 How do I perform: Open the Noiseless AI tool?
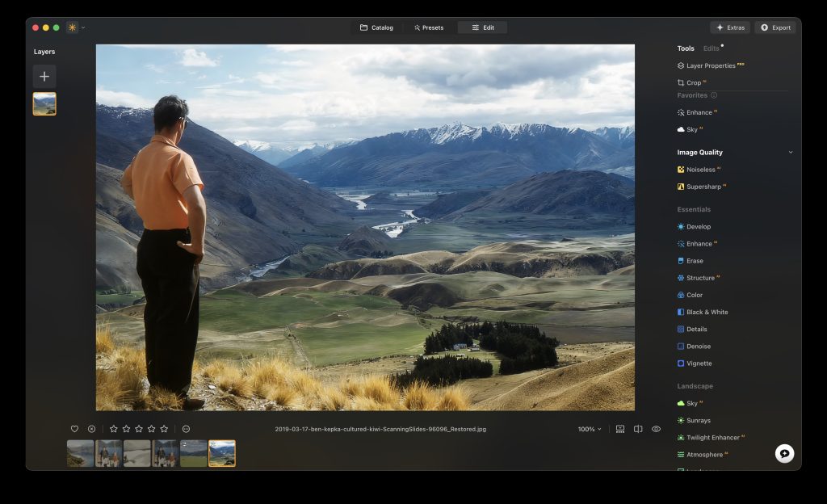[699, 170]
